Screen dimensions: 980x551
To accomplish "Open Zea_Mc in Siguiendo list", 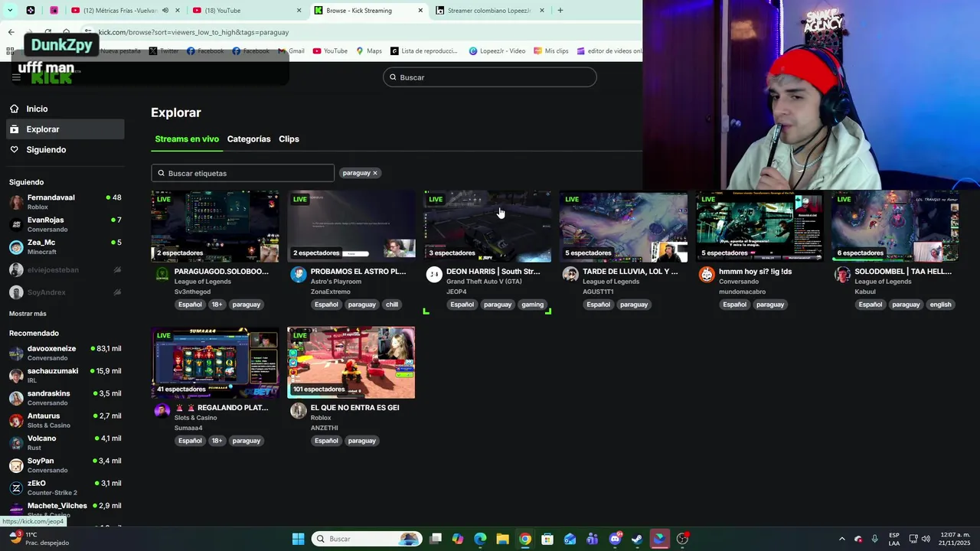I will 65,246.
